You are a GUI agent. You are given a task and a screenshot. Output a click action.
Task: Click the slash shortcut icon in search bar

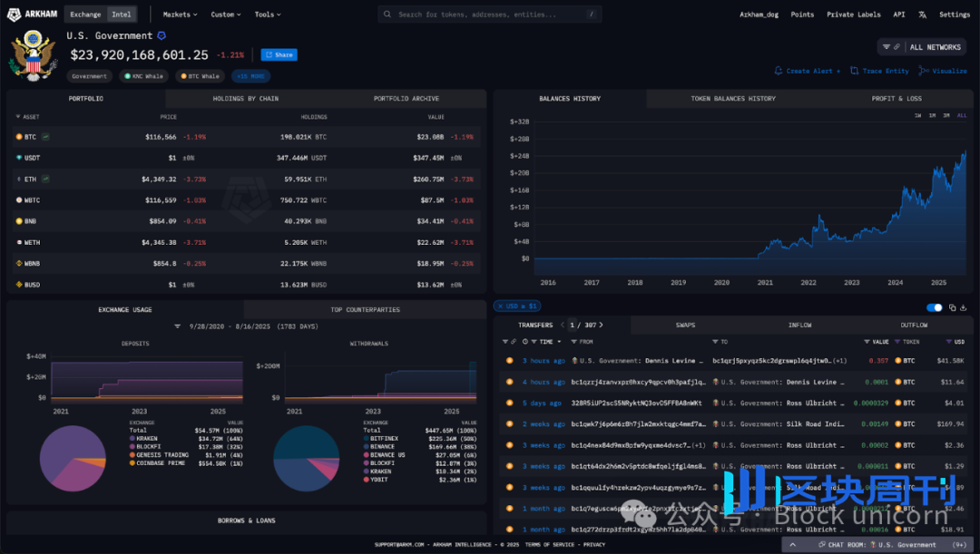pyautogui.click(x=592, y=14)
